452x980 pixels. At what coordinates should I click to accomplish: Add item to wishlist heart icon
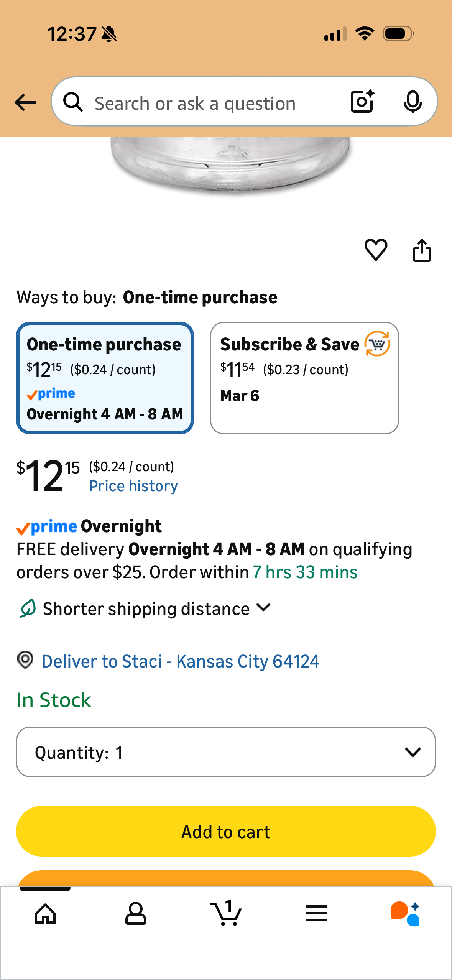[376, 250]
